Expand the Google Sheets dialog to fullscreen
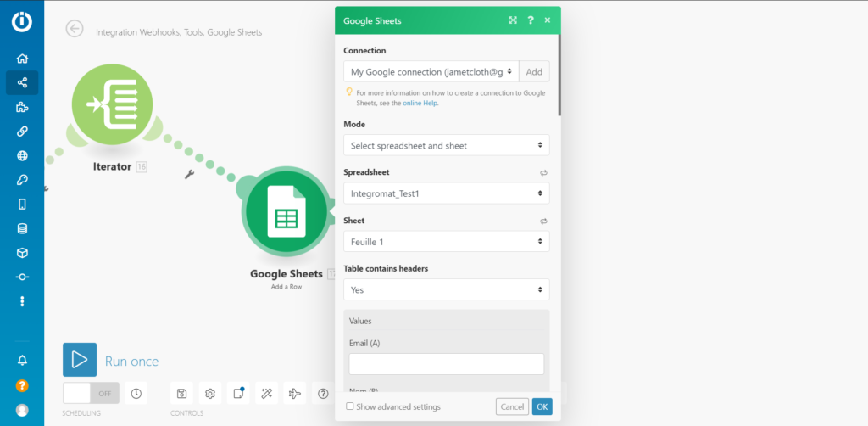This screenshot has height=426, width=868. [513, 20]
